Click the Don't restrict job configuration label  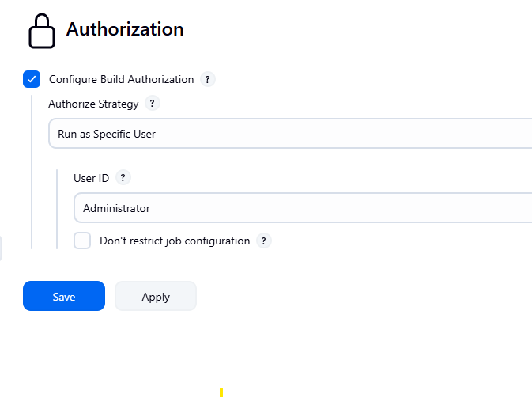pyautogui.click(x=175, y=241)
